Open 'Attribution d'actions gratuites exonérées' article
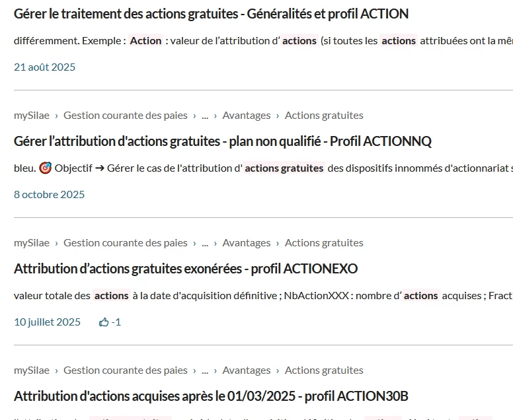This screenshot has width=513, height=420. point(185,269)
